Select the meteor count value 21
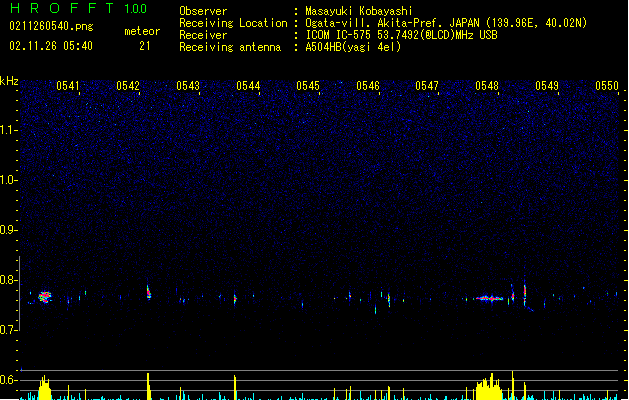The image size is (629, 400). [145, 46]
